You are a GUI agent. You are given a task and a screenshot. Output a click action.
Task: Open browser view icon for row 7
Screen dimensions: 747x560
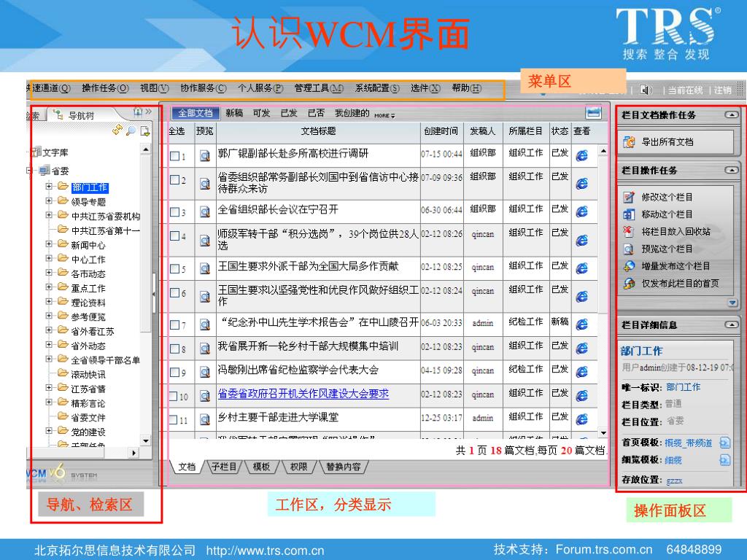tap(581, 324)
